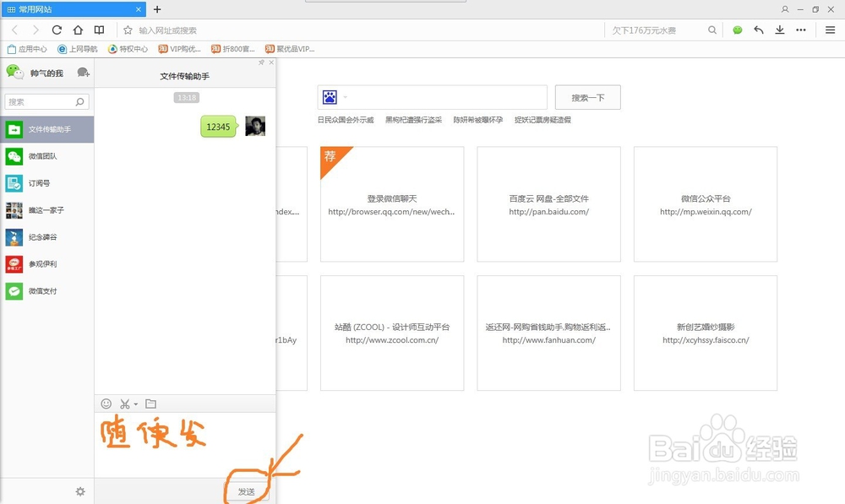Click the magnifier in WeChat search box

[x=79, y=102]
